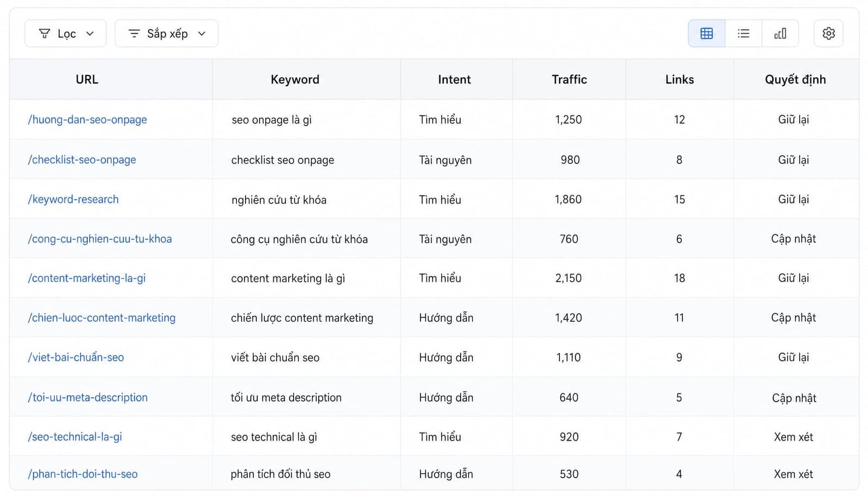Open /checklist-seo-onpage link
The height and width of the screenshot is (496, 868).
pyautogui.click(x=82, y=160)
